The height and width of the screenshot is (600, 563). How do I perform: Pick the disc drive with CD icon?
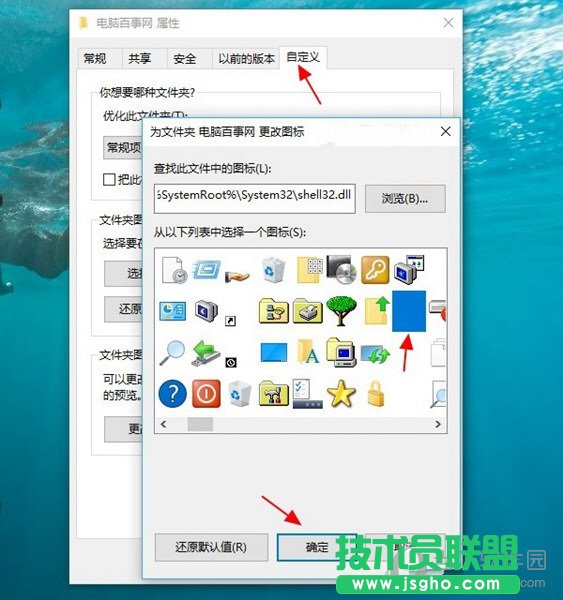coord(341,269)
